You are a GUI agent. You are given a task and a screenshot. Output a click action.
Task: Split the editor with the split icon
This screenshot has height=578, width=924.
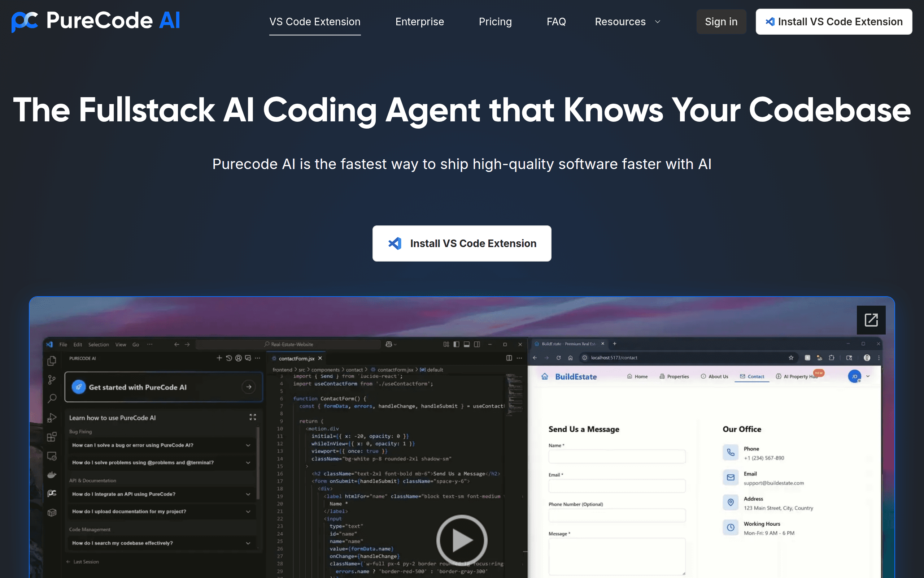click(x=509, y=358)
